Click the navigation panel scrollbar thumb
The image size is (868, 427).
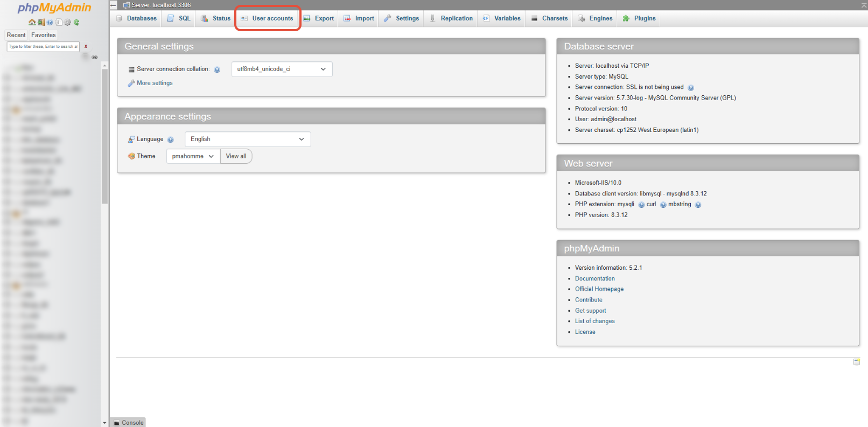click(x=104, y=137)
